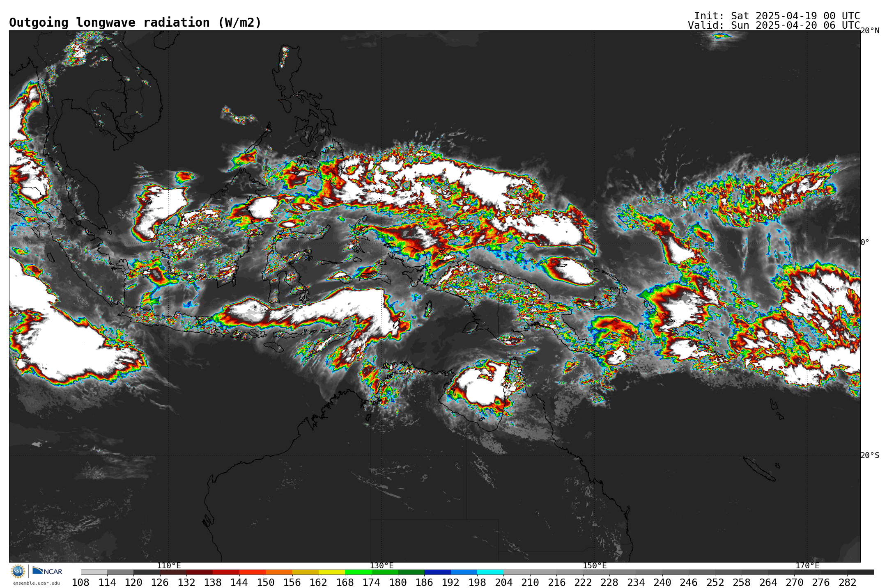Click the 130°E longitude label
Image resolution: width=887 pixels, height=588 pixels.
[381, 566]
